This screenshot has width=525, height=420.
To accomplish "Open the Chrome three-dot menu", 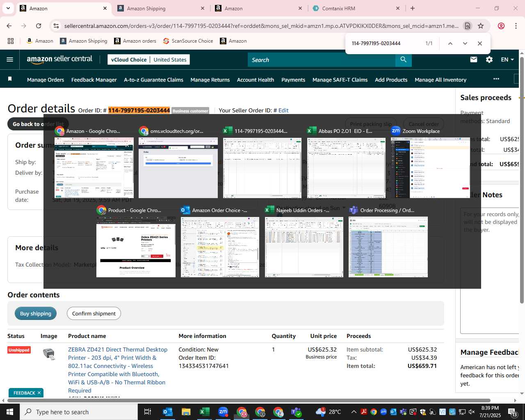I will click(516, 26).
